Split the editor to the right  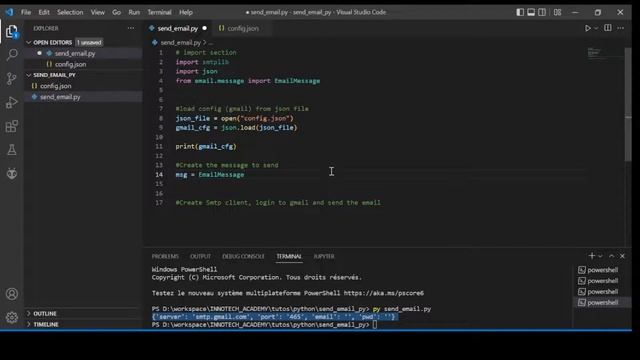point(608,28)
